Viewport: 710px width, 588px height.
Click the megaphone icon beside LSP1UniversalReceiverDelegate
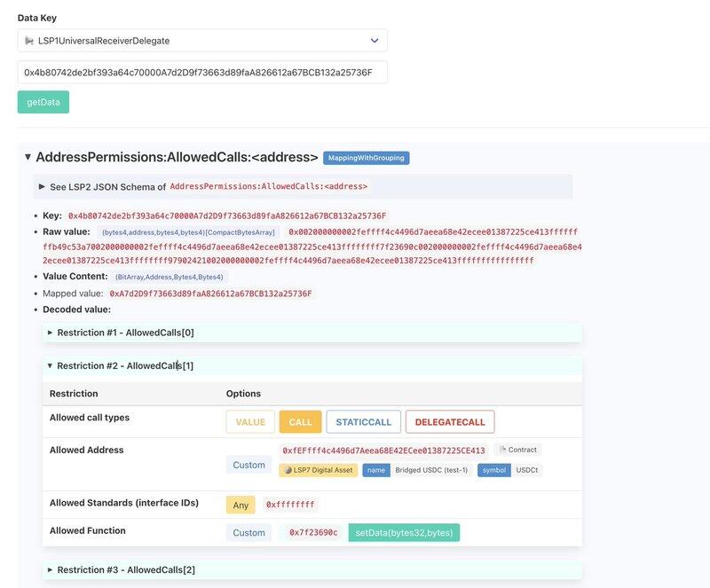[30, 41]
